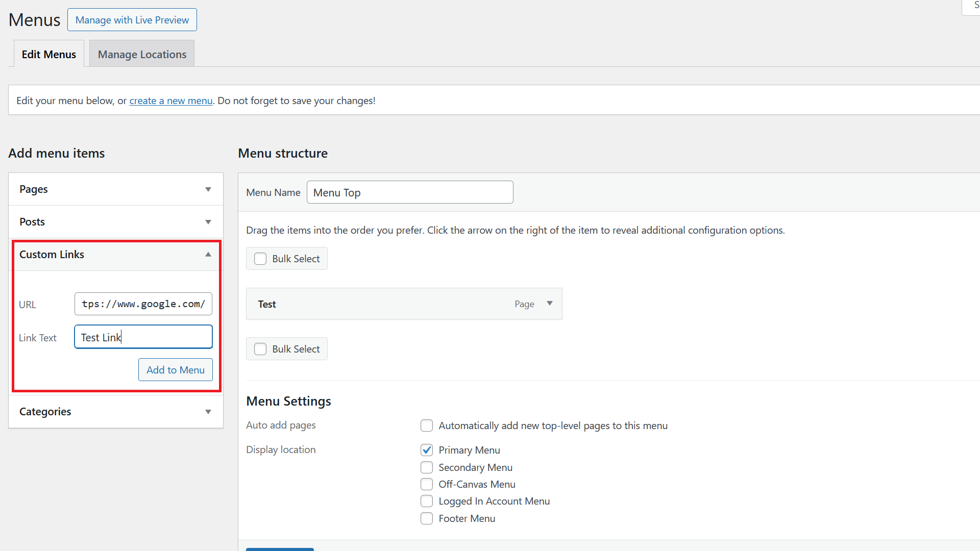Expand the Test page menu item arrow
The image size is (980, 551).
point(550,304)
